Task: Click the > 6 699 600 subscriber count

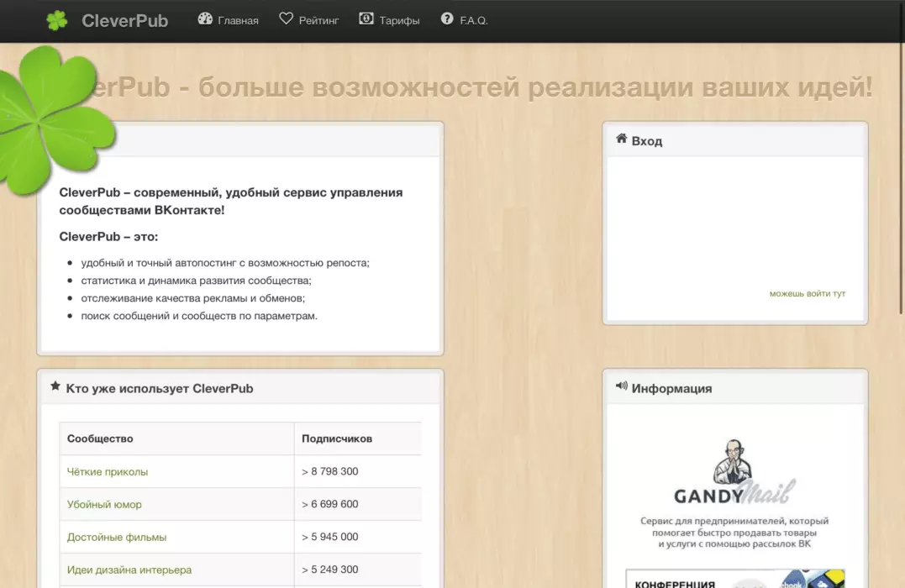Action: tap(329, 504)
